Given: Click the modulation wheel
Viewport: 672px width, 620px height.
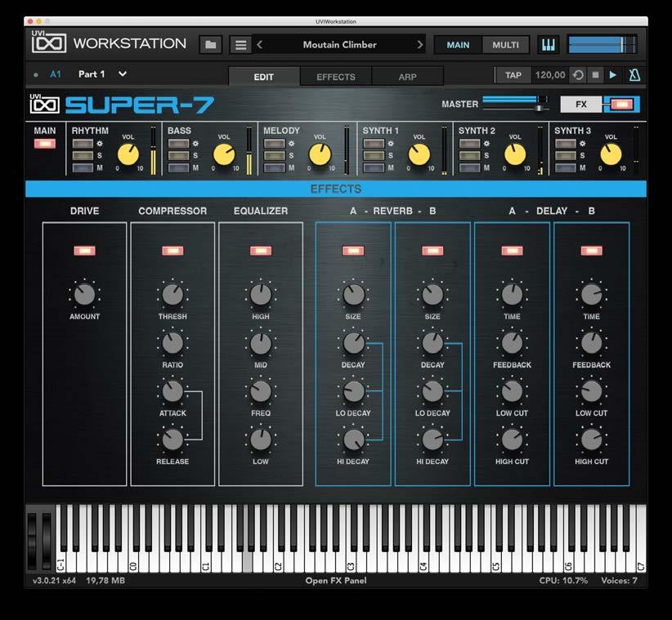Looking at the screenshot, I should click(47, 541).
